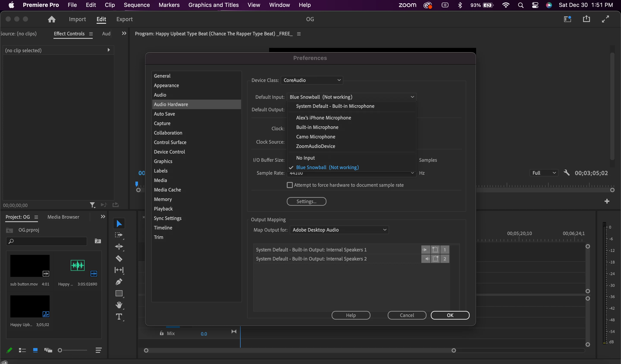621x364 pixels.
Task: Adjust the project thumbnail zoom slider
Action: [60, 350]
